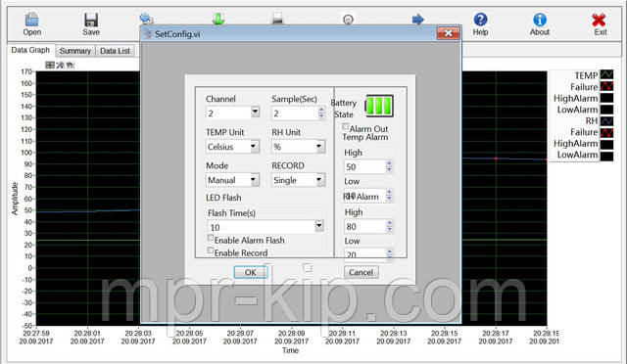Click the Cancel button

(362, 272)
